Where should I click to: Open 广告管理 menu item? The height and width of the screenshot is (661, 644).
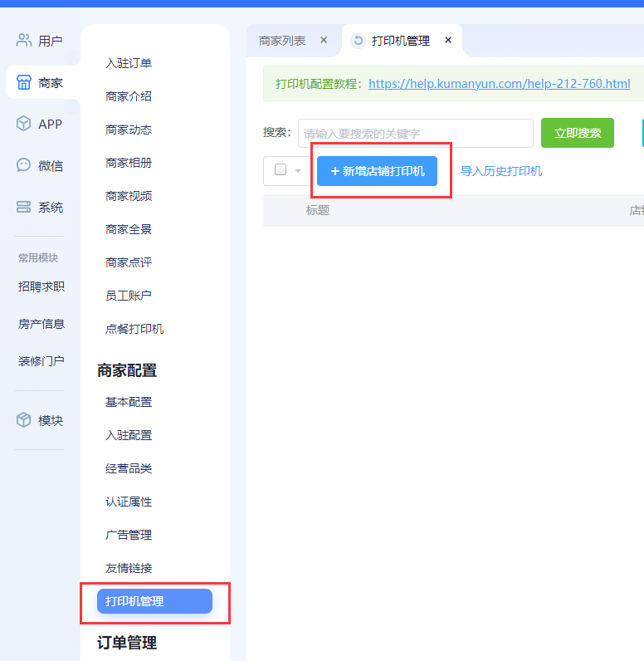tap(129, 535)
